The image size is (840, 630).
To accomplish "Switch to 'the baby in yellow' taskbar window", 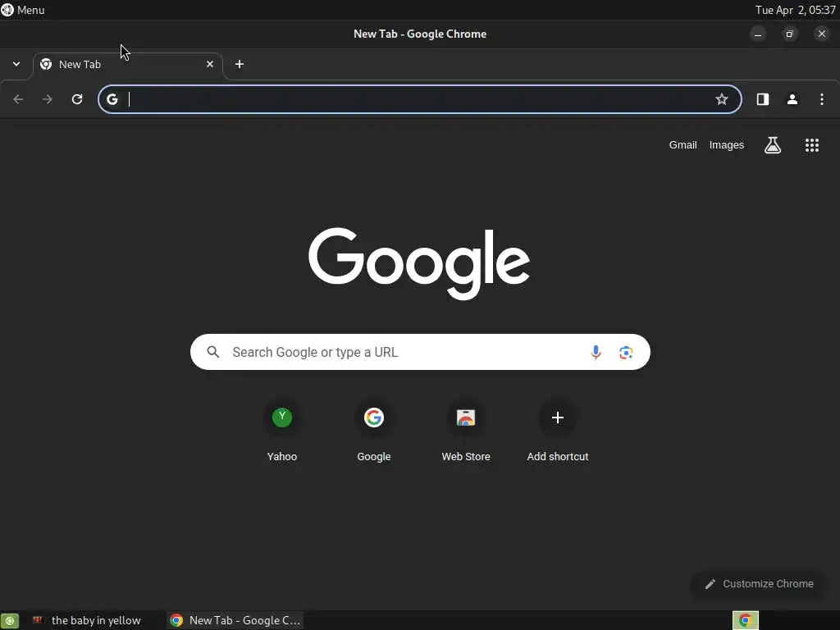I will tap(87, 620).
